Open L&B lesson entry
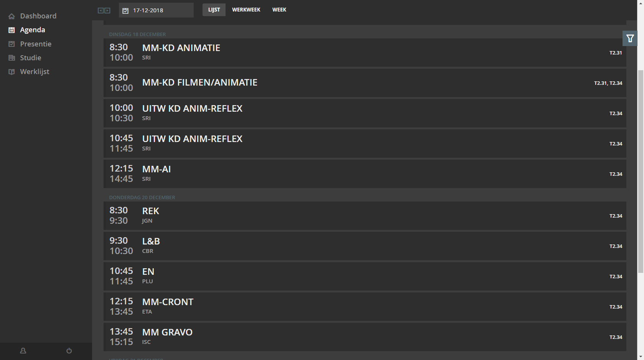The height and width of the screenshot is (360, 644). tap(365, 246)
